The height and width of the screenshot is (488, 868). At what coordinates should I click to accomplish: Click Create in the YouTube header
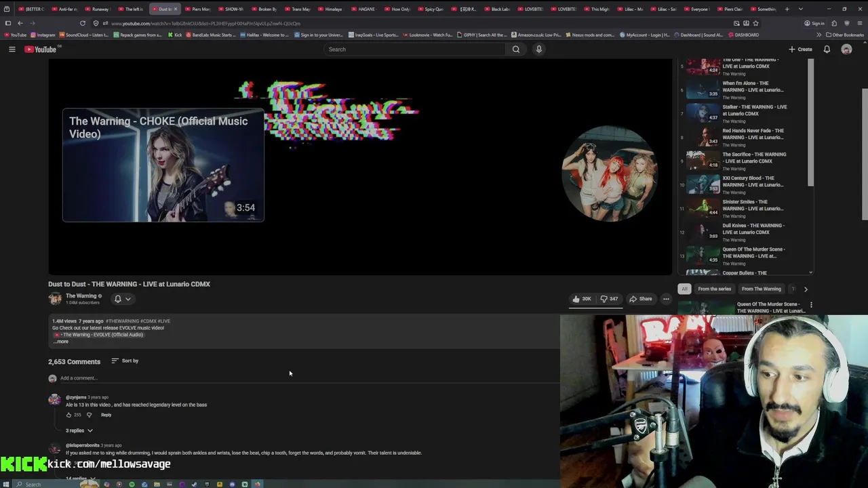coord(800,49)
